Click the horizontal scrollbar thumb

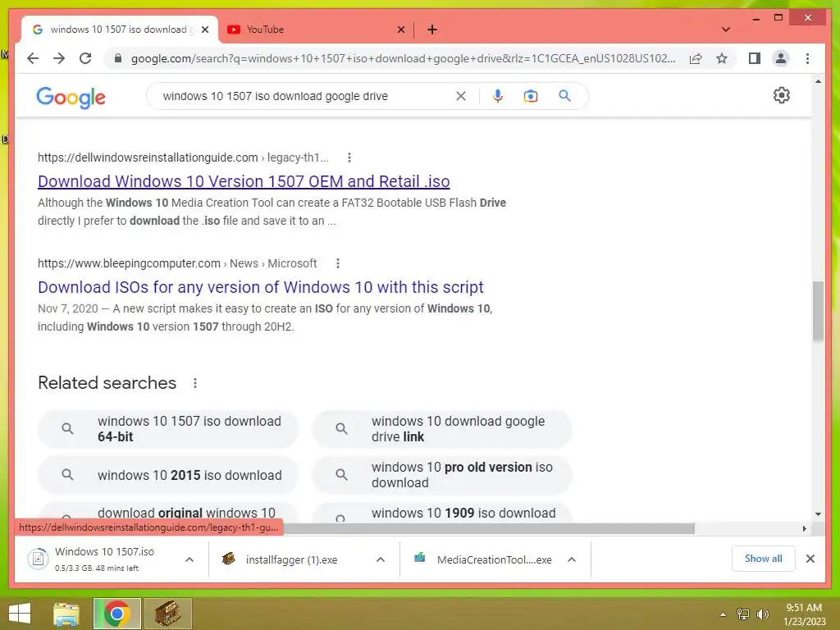[x=487, y=528]
